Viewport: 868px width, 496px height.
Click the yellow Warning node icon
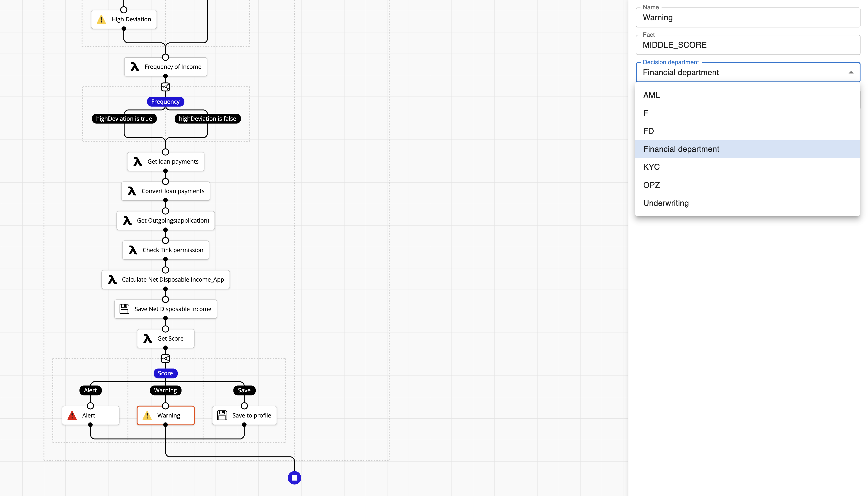[147, 415]
